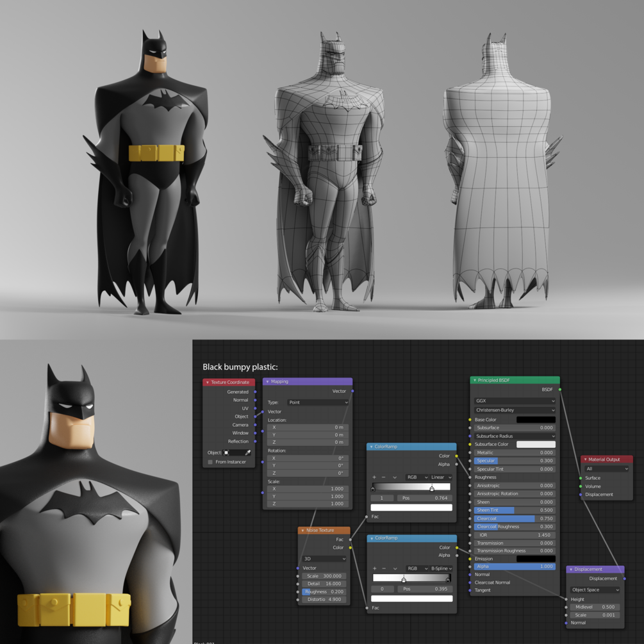644x644 pixels.
Task: Click the Pos field showing 0.395
Action: click(x=425, y=589)
